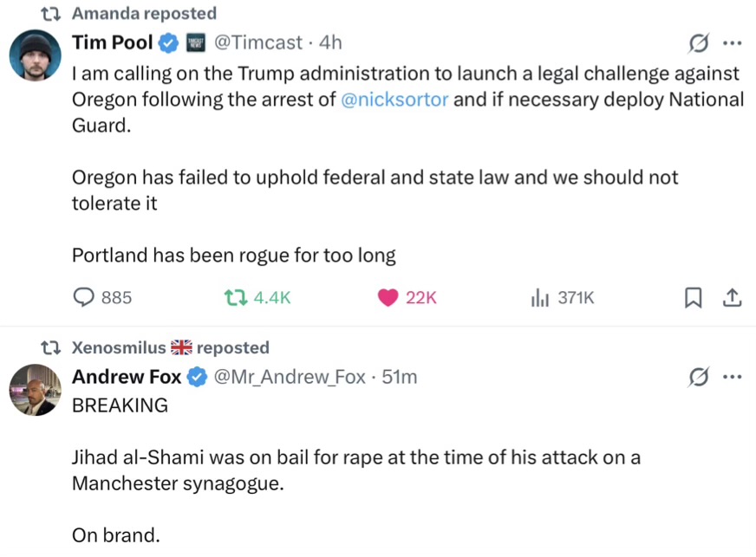756x557 pixels.
Task: View analytics for Tim Pool's post
Action: [x=539, y=297]
